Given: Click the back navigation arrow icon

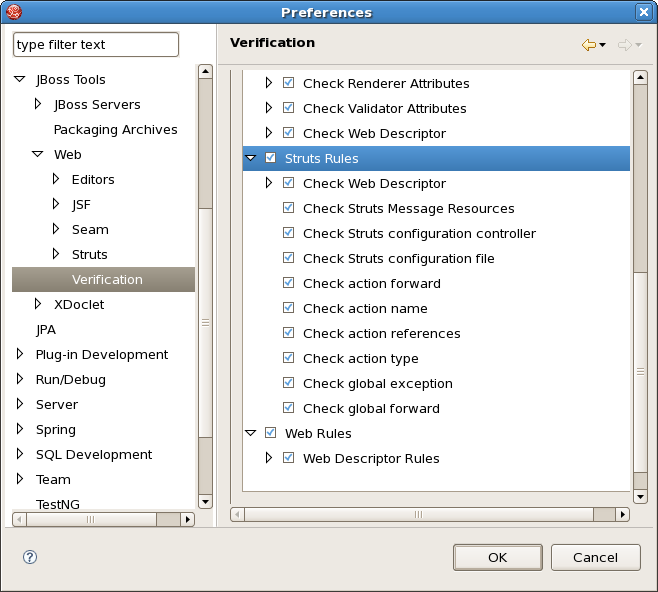Looking at the screenshot, I should pos(589,45).
